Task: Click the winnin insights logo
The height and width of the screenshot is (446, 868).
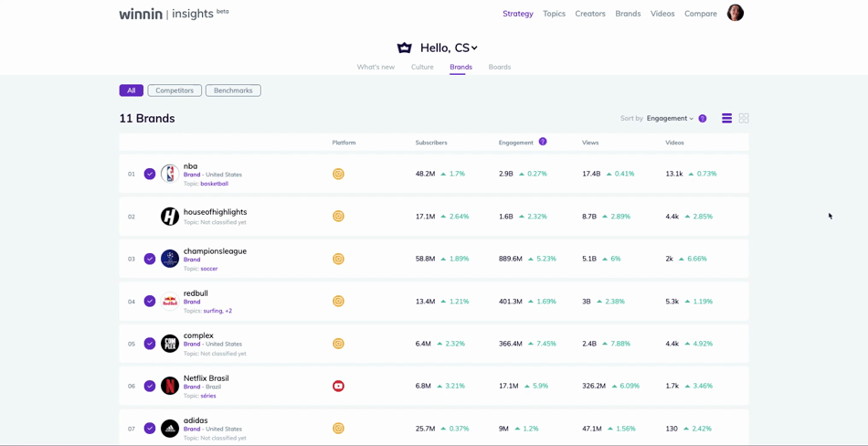Action: 174,14
